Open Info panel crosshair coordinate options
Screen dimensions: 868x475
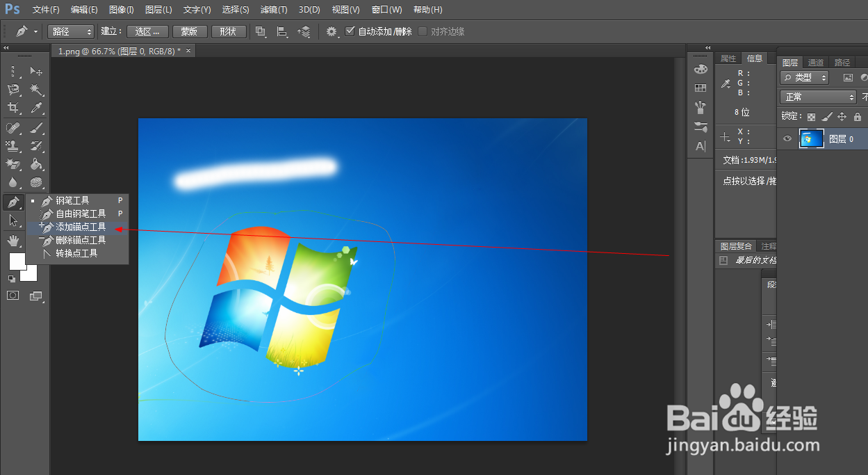726,137
